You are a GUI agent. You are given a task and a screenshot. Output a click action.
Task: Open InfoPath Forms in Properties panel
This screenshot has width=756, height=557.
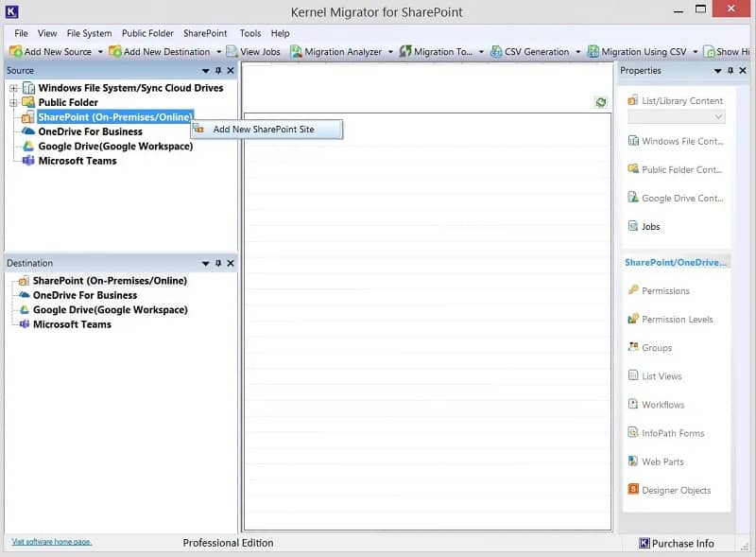point(666,433)
